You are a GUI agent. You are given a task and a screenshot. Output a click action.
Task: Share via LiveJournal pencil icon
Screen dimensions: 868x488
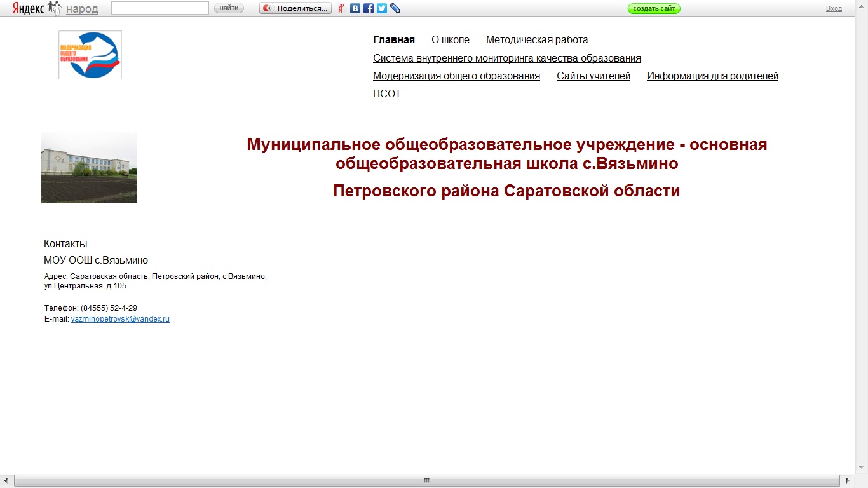[x=395, y=8]
